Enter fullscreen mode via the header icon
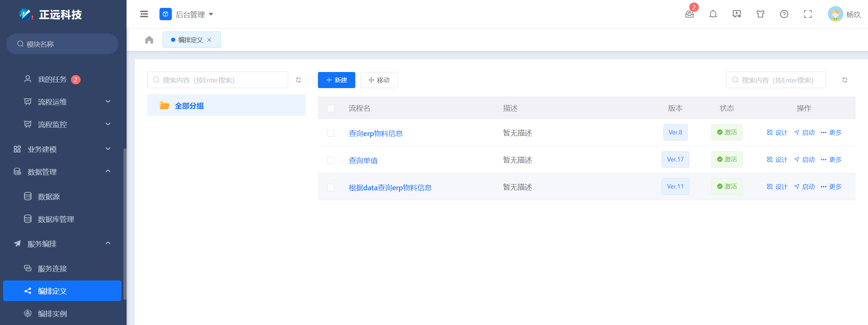Viewport: 868px width, 325px height. tap(808, 14)
